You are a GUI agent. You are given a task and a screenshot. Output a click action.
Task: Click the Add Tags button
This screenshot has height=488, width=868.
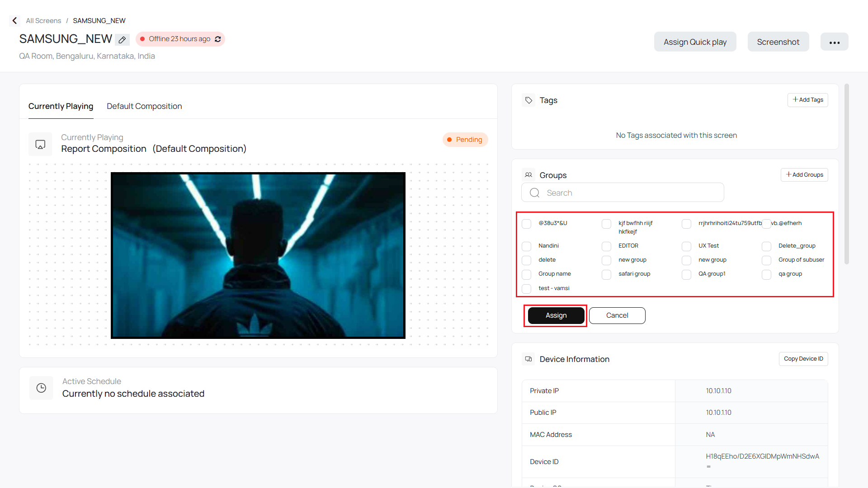(x=807, y=100)
